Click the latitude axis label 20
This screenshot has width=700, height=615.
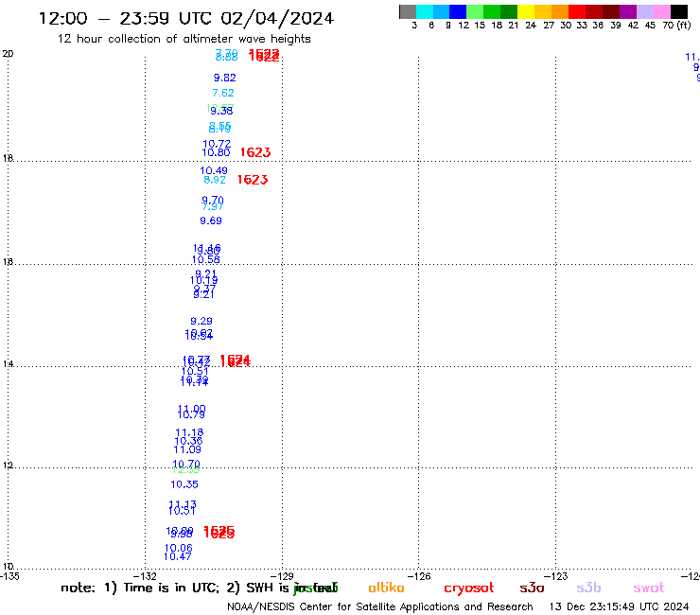8,54
